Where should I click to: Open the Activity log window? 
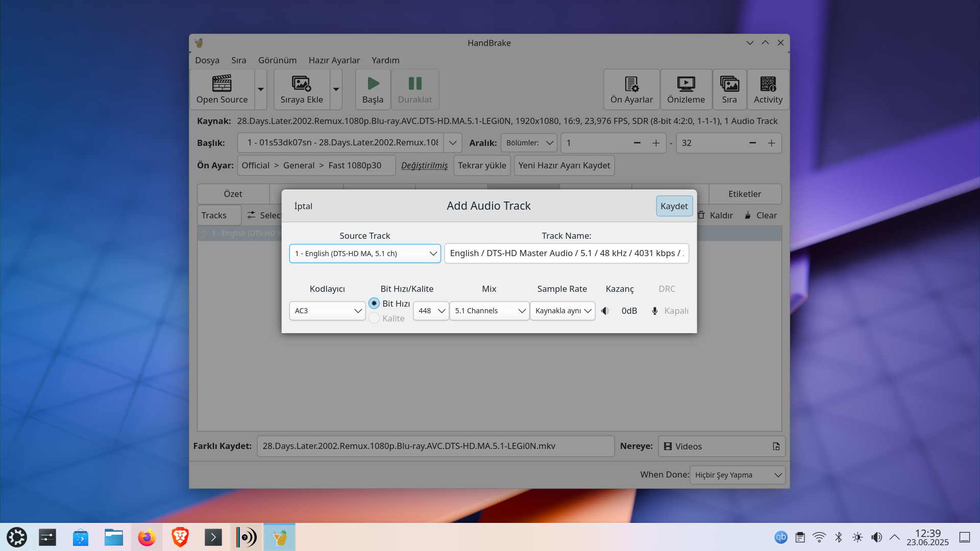[x=768, y=89]
